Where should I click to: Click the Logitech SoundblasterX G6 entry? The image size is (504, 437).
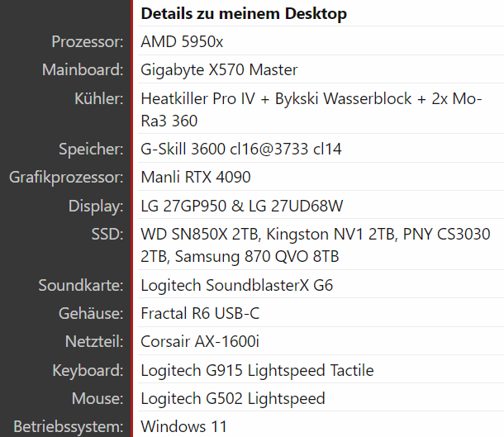237,285
